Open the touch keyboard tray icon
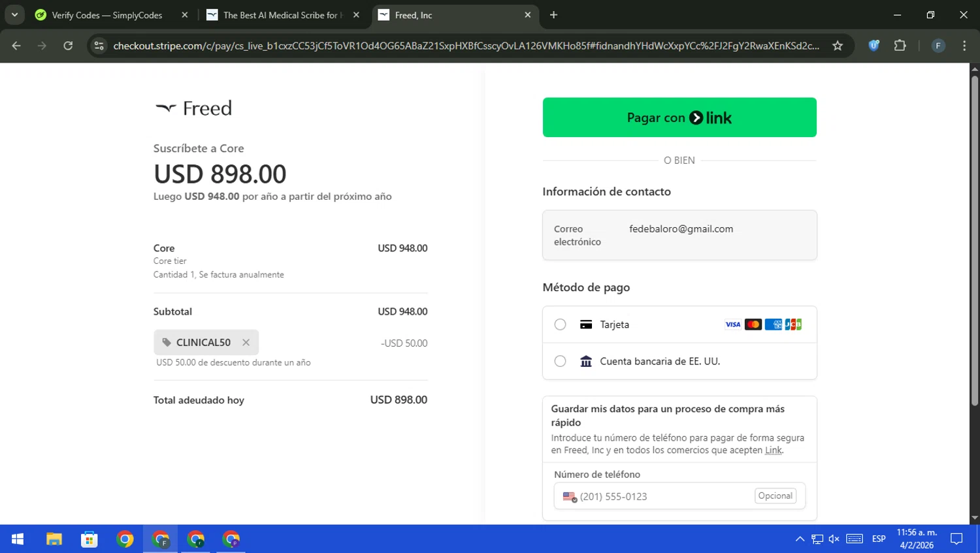The width and height of the screenshot is (980, 553). coord(855,539)
